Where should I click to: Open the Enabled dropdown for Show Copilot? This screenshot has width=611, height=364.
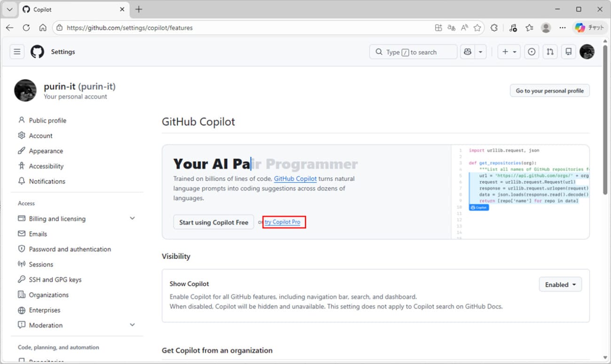(560, 284)
